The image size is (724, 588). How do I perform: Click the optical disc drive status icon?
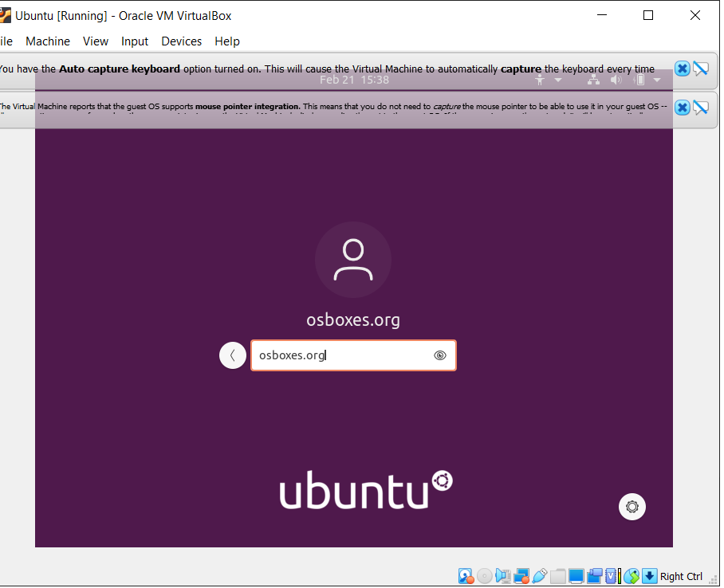coord(484,576)
